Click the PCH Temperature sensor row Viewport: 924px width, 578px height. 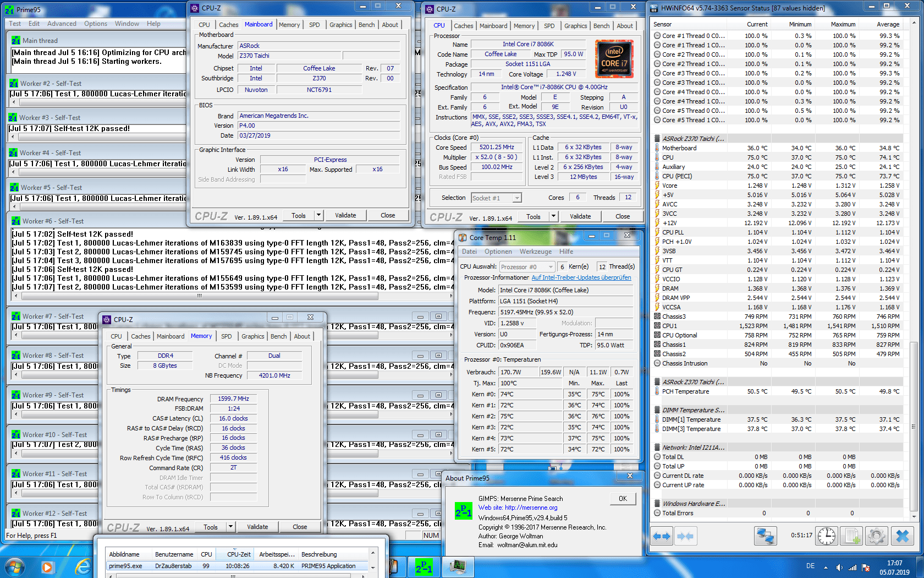point(777,391)
